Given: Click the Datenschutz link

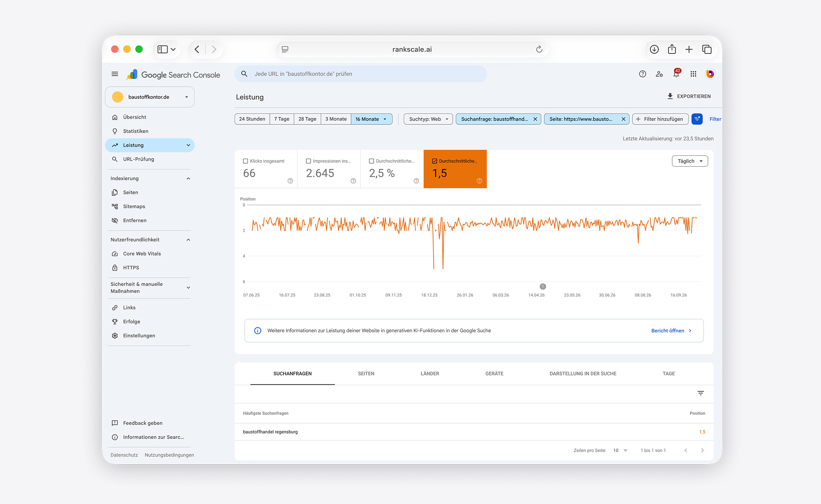Looking at the screenshot, I should [x=124, y=455].
